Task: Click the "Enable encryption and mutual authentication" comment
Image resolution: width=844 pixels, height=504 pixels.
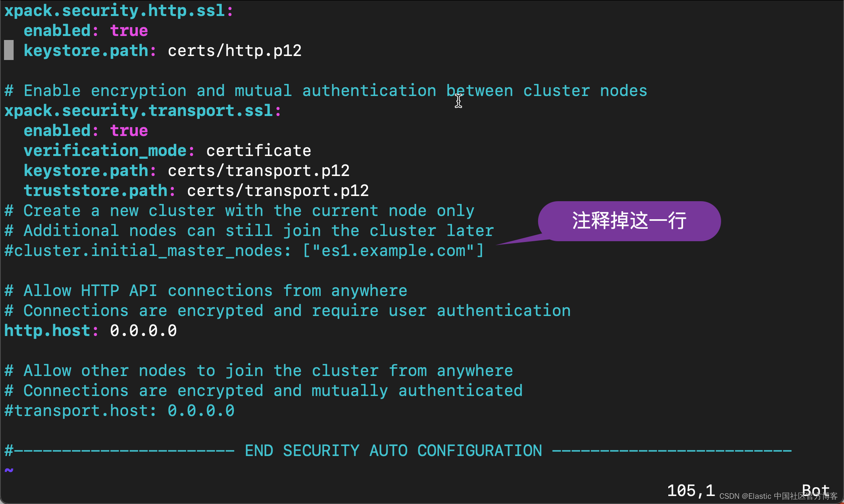Action: (x=326, y=91)
